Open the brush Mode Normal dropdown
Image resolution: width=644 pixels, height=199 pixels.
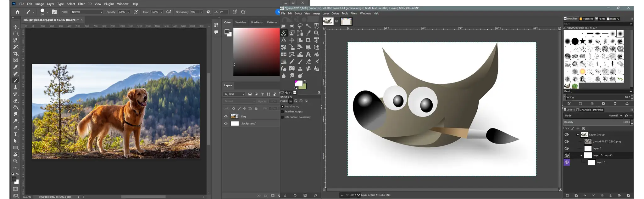point(86,12)
